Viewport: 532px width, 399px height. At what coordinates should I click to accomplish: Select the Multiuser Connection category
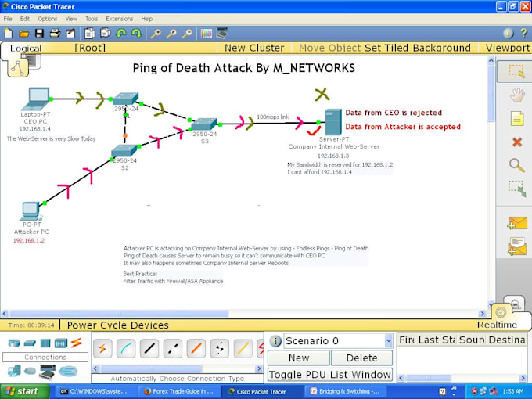[x=68, y=371]
